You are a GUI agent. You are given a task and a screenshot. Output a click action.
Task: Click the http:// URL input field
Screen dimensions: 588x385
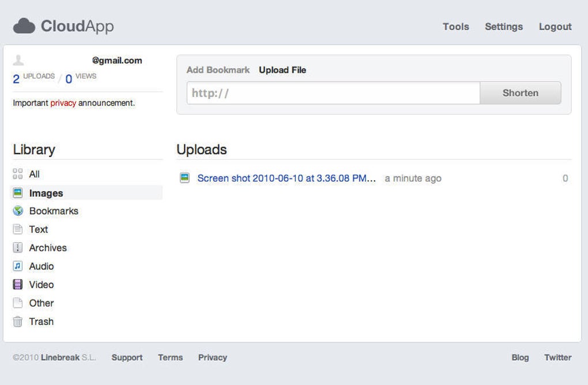click(x=333, y=93)
